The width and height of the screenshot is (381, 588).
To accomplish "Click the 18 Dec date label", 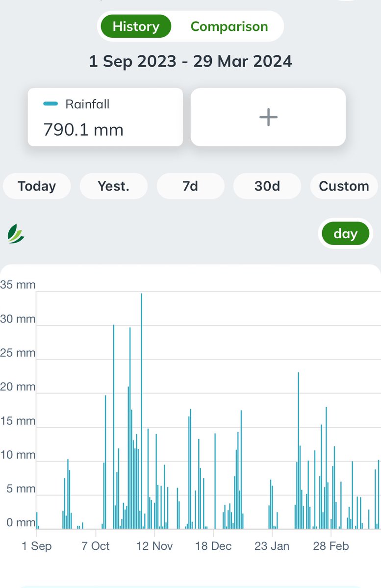I will coord(213,546).
